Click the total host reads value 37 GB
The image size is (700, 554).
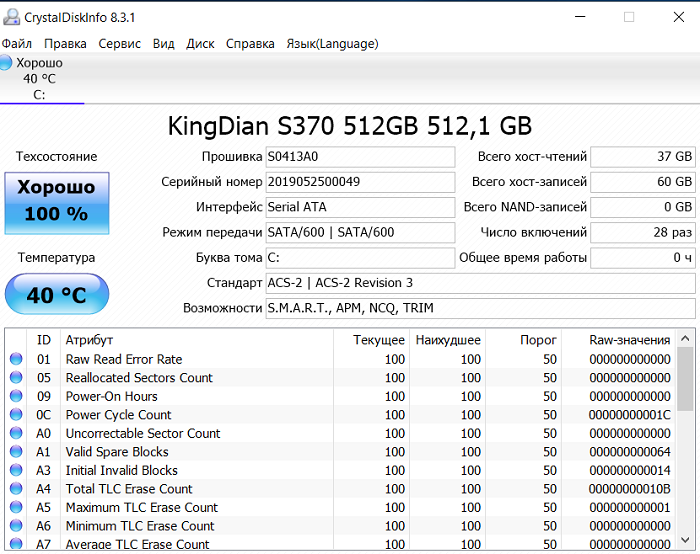tap(643, 157)
